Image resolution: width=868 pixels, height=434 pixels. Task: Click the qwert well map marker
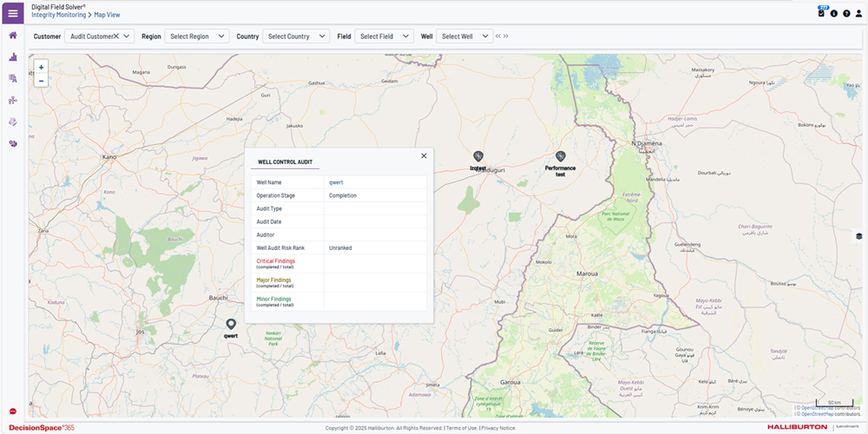231,325
